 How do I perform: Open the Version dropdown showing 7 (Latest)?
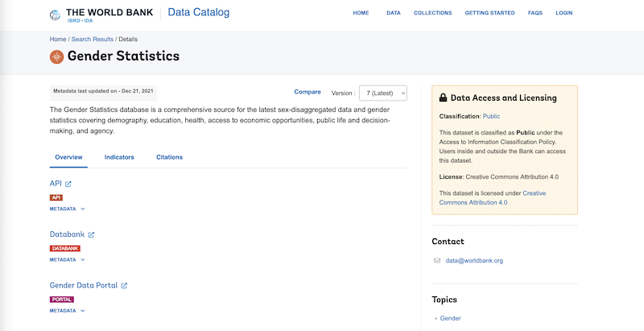[382, 93]
